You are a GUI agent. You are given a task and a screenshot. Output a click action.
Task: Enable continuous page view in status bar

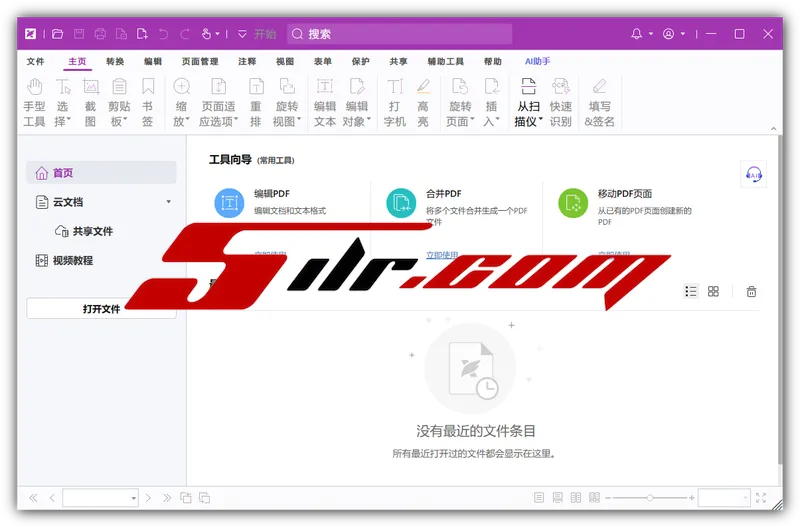[558, 497]
